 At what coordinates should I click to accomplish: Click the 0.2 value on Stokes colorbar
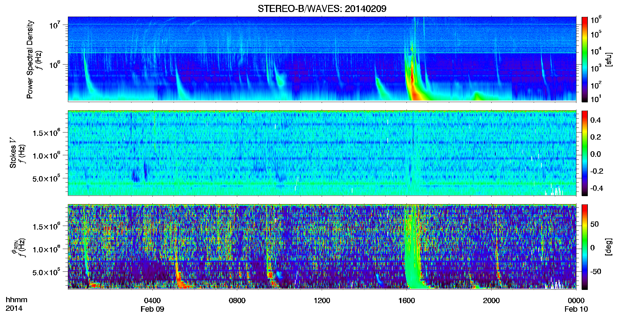click(x=595, y=137)
